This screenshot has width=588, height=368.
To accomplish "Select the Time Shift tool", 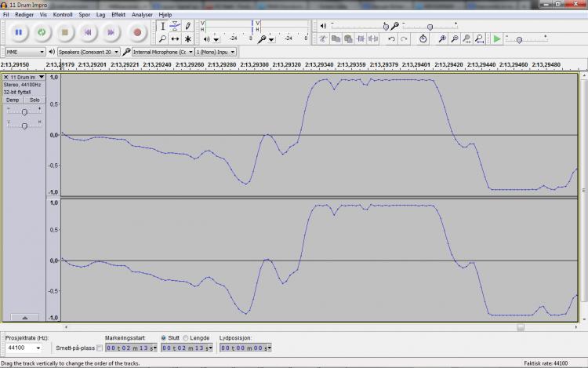I will coord(175,38).
